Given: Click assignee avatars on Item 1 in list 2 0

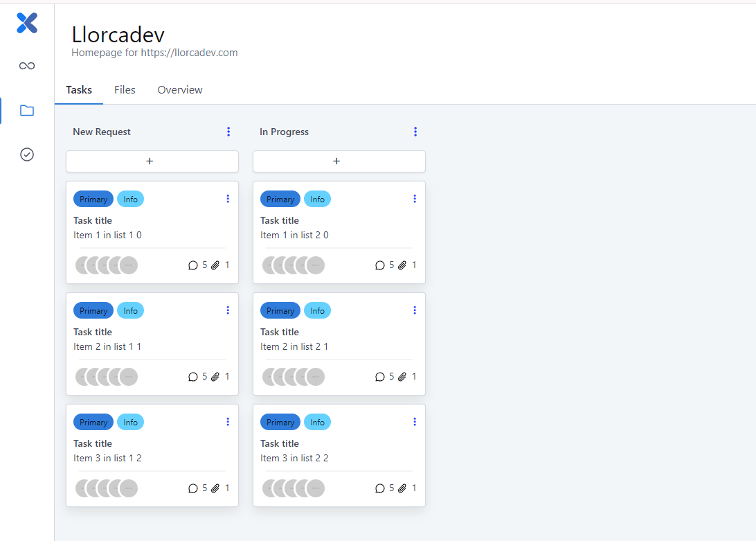Looking at the screenshot, I should (294, 265).
